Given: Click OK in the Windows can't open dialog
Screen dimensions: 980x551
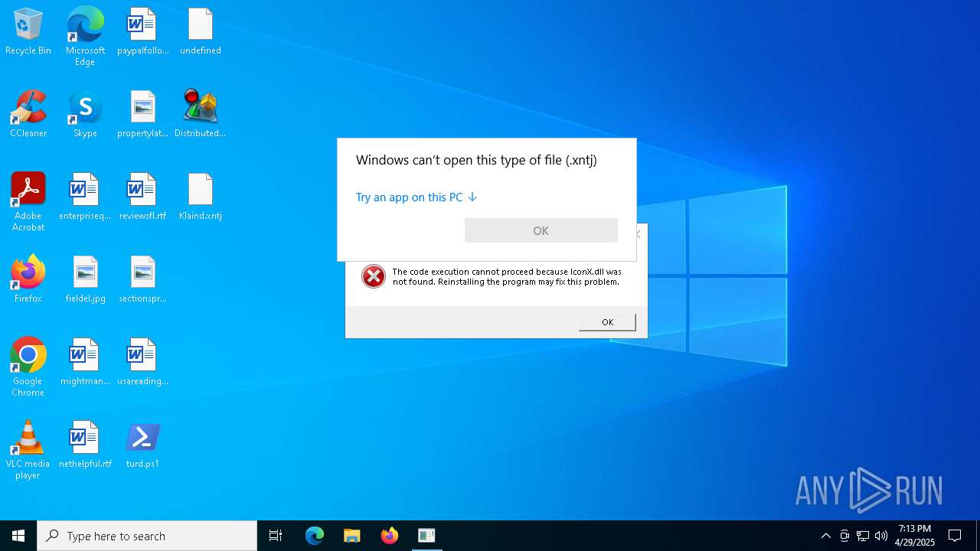Looking at the screenshot, I should click(541, 230).
